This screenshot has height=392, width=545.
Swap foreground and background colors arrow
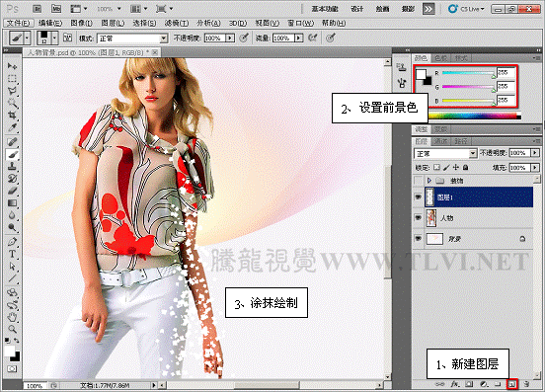click(17, 341)
